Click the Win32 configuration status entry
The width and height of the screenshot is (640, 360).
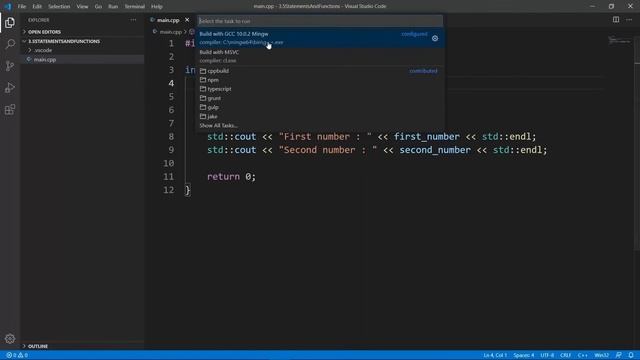pyautogui.click(x=602, y=355)
